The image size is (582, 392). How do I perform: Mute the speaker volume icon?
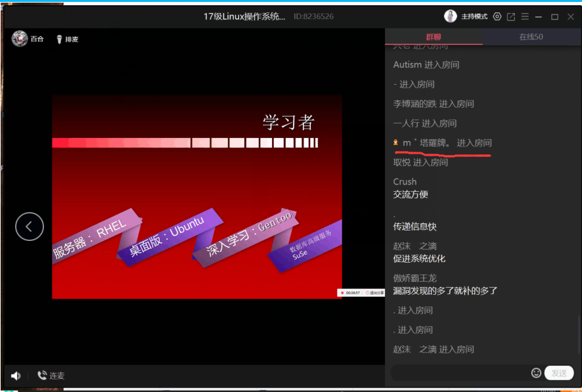[x=16, y=376]
